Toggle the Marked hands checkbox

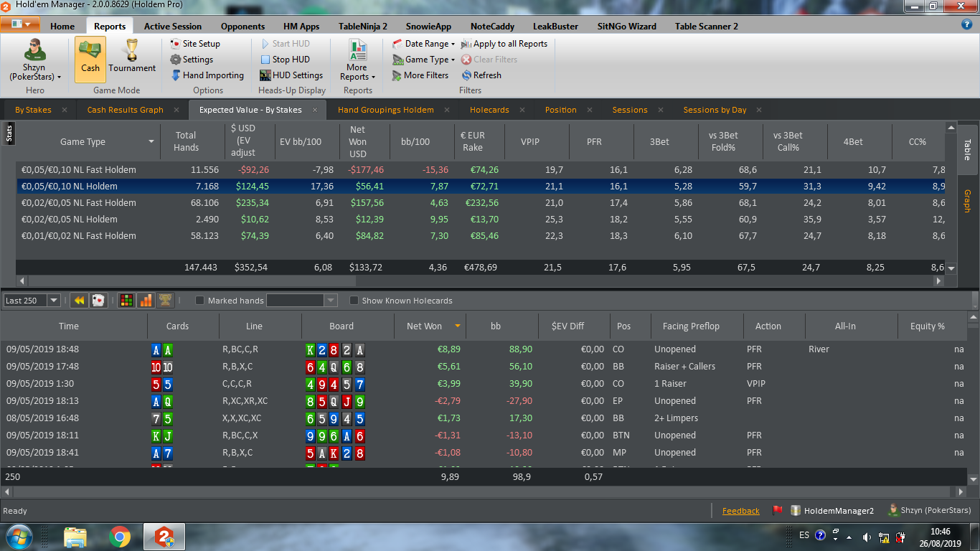coord(200,301)
